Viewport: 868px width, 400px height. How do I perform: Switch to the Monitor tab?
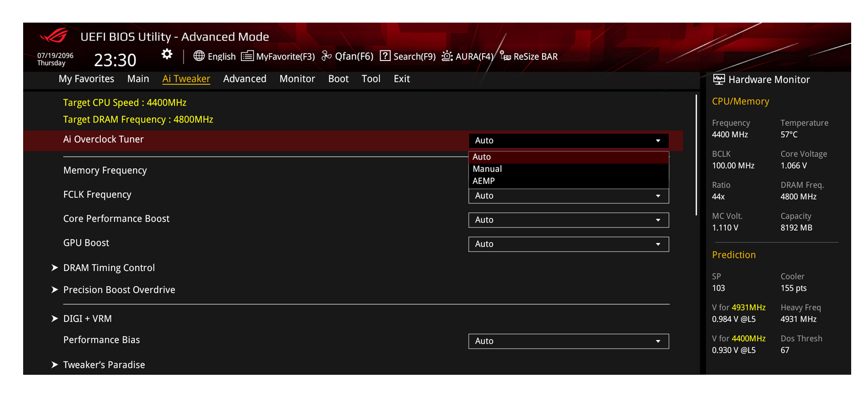tap(297, 79)
